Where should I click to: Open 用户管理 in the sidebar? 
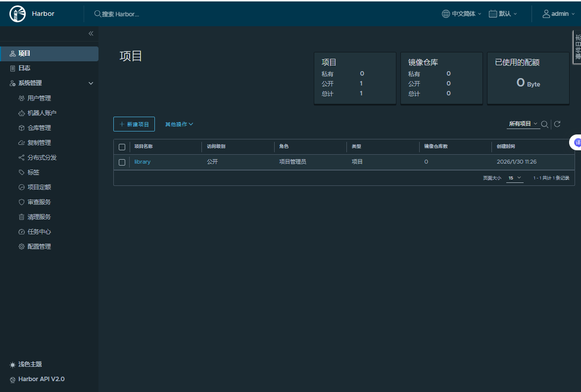pyautogui.click(x=39, y=98)
